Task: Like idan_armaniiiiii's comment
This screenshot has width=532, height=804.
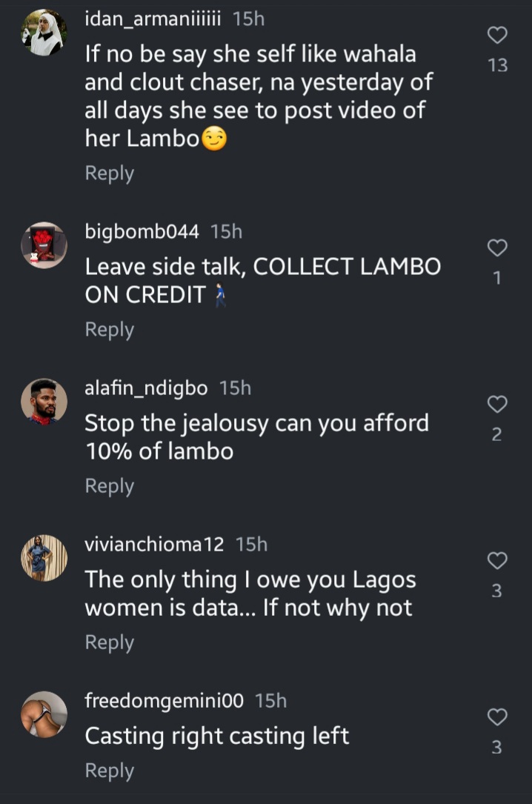Action: click(497, 35)
